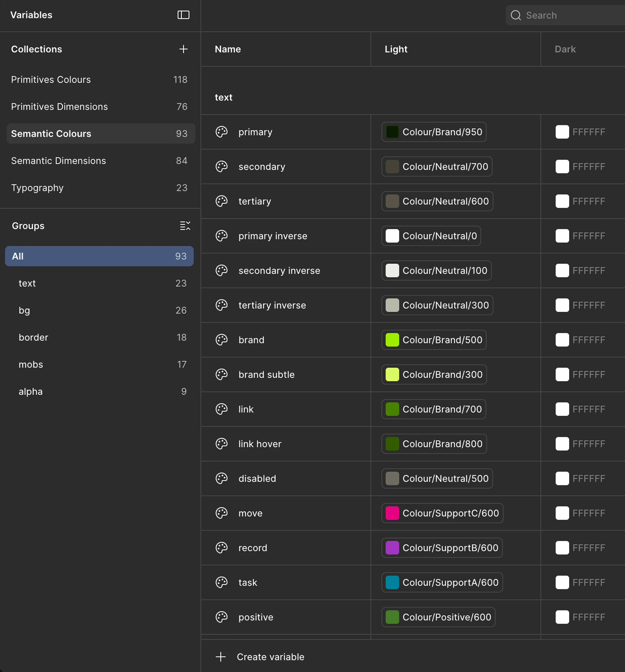Screen dimensions: 625x672
Task: Add a new collection with plus icon
Action: pos(183,49)
